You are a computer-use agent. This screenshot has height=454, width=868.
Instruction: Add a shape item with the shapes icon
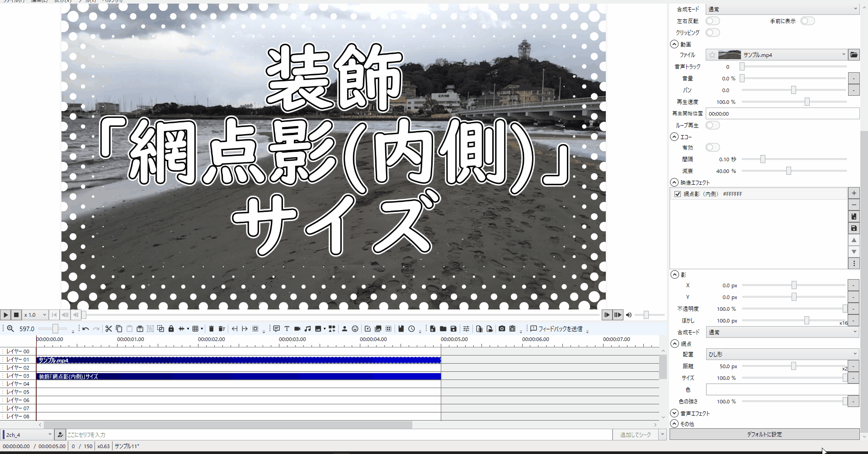coord(332,329)
